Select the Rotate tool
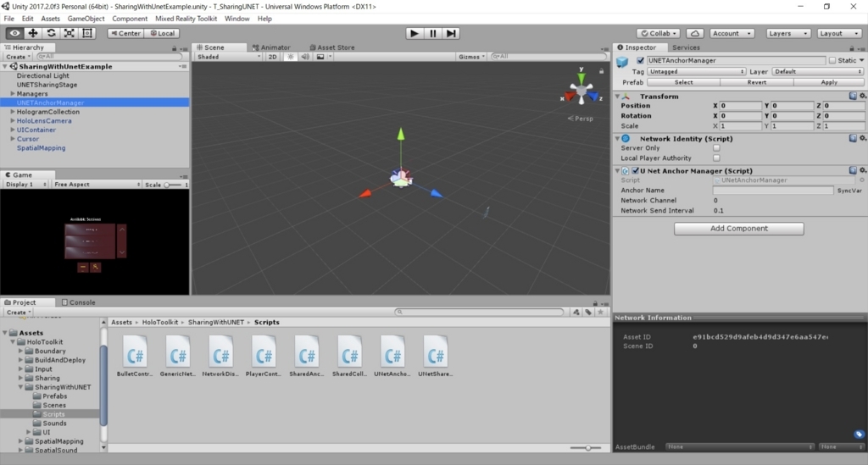The height and width of the screenshot is (465, 868). click(51, 33)
